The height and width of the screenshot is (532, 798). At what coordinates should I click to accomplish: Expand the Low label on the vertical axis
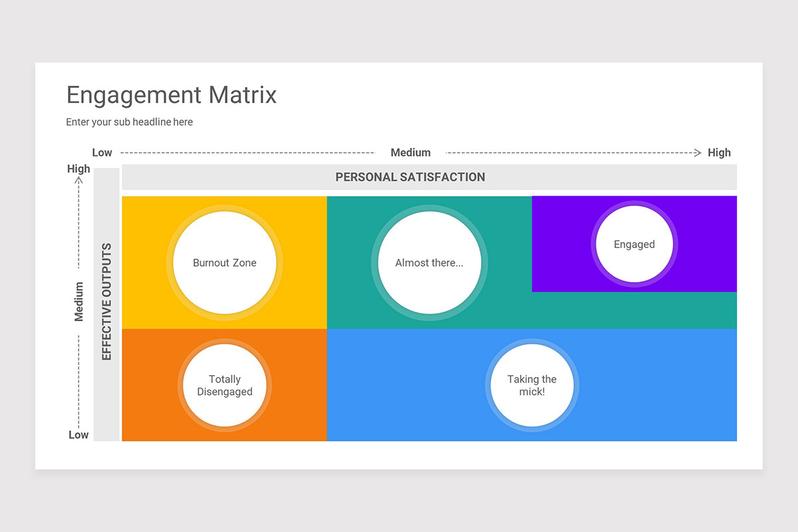pos(78,434)
